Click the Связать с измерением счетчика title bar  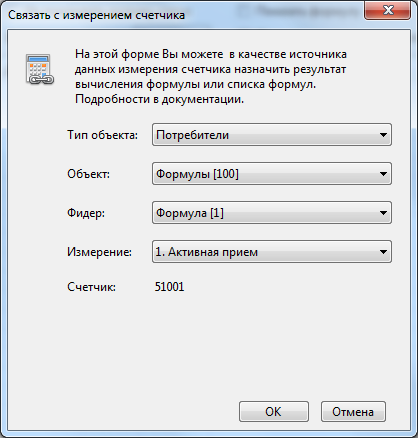(96, 15)
